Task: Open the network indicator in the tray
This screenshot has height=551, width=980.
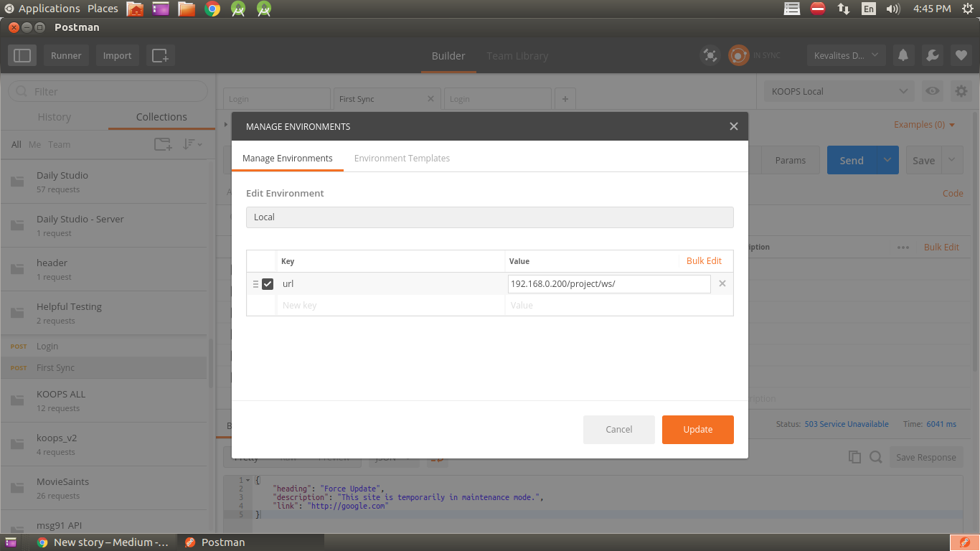Action: pos(844,9)
